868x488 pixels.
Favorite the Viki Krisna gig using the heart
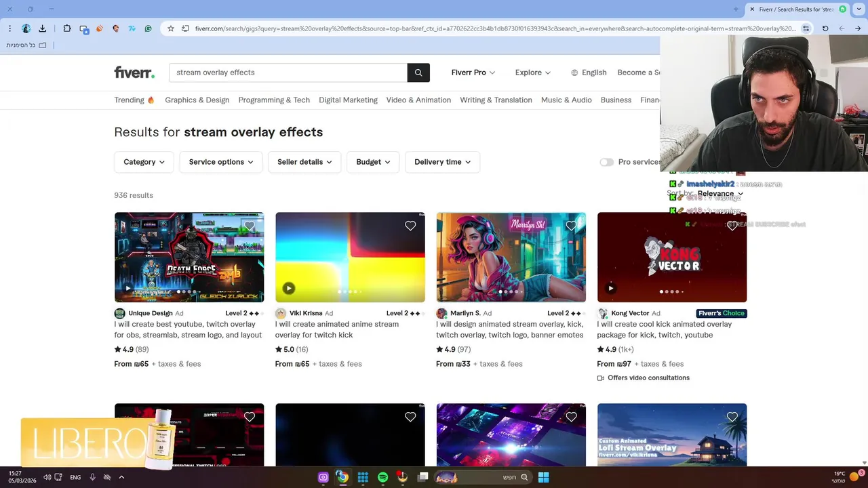click(x=410, y=226)
